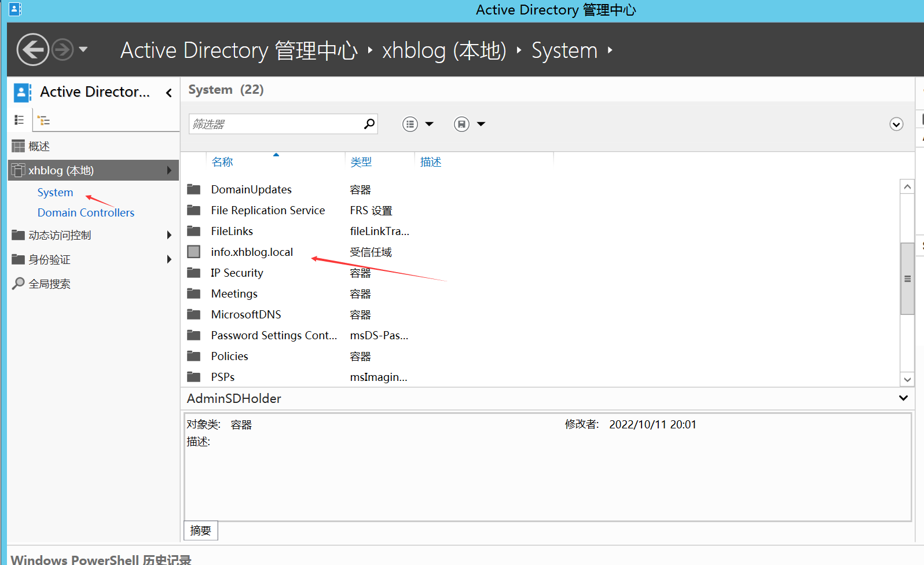The width and height of the screenshot is (924, 565).
Task: Click Meetings folder icon
Action: (194, 293)
